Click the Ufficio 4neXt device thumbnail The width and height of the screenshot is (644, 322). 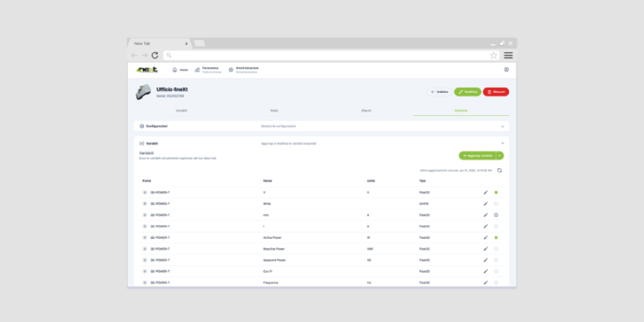pyautogui.click(x=143, y=92)
